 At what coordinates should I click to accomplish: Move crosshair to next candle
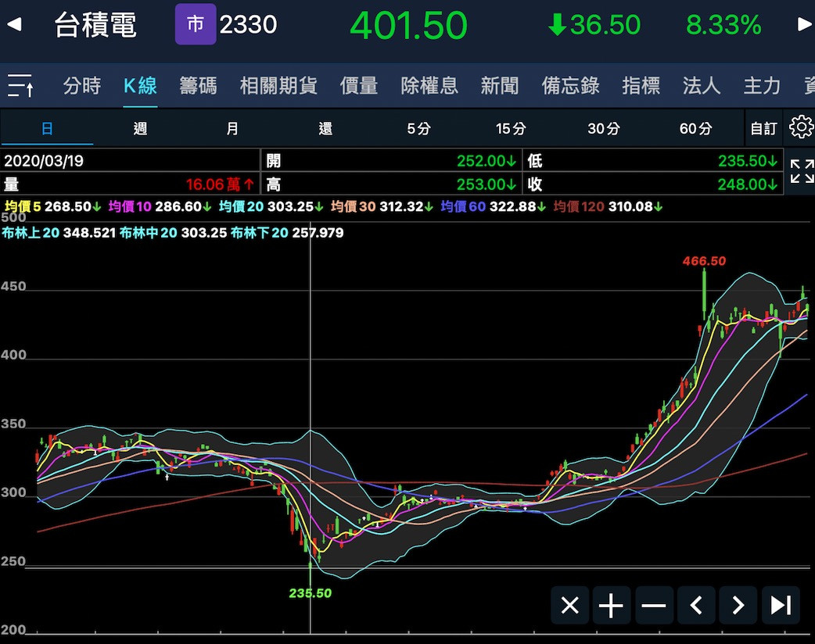[x=738, y=605]
